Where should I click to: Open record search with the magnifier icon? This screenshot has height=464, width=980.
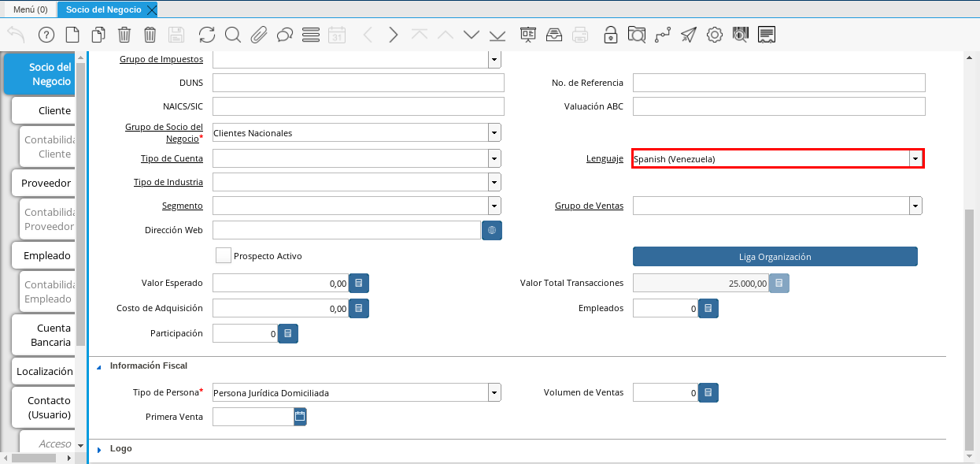tap(233, 35)
